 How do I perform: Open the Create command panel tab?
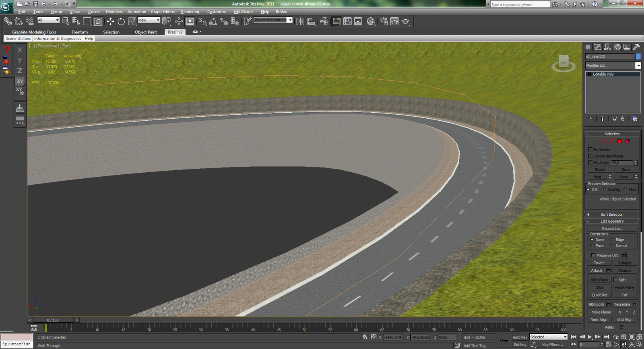coord(588,47)
